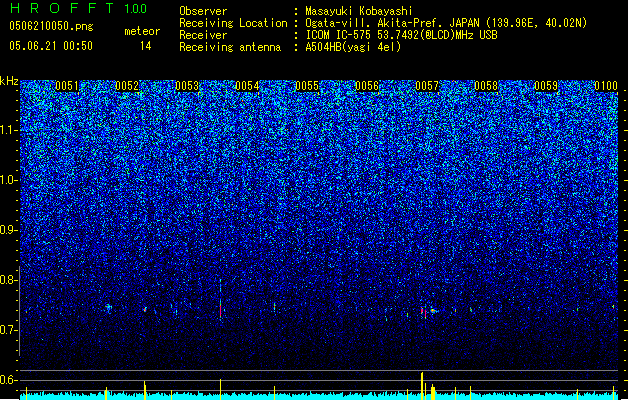The image size is (629, 400).
Task: Click the 0057 time marker
Action: 427,86
